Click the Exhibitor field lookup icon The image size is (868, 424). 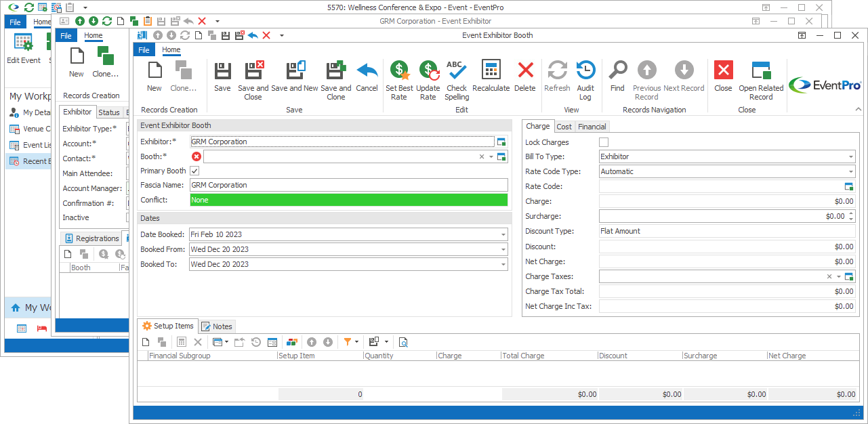[x=501, y=142]
